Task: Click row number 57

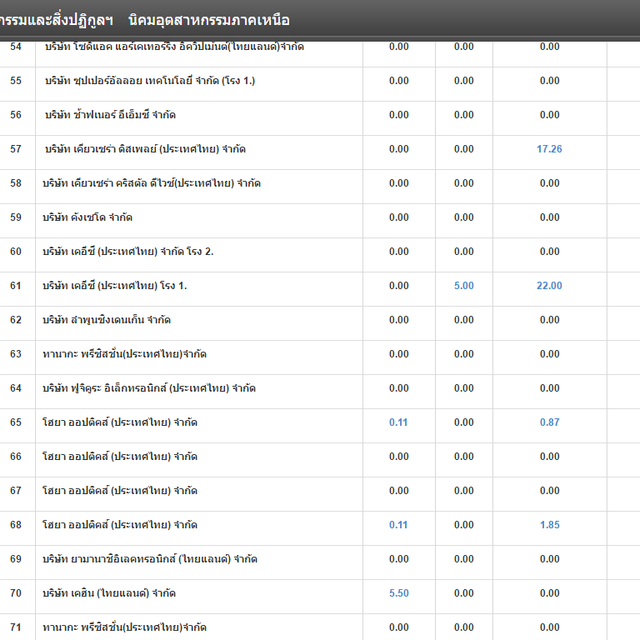Action: pos(16,149)
